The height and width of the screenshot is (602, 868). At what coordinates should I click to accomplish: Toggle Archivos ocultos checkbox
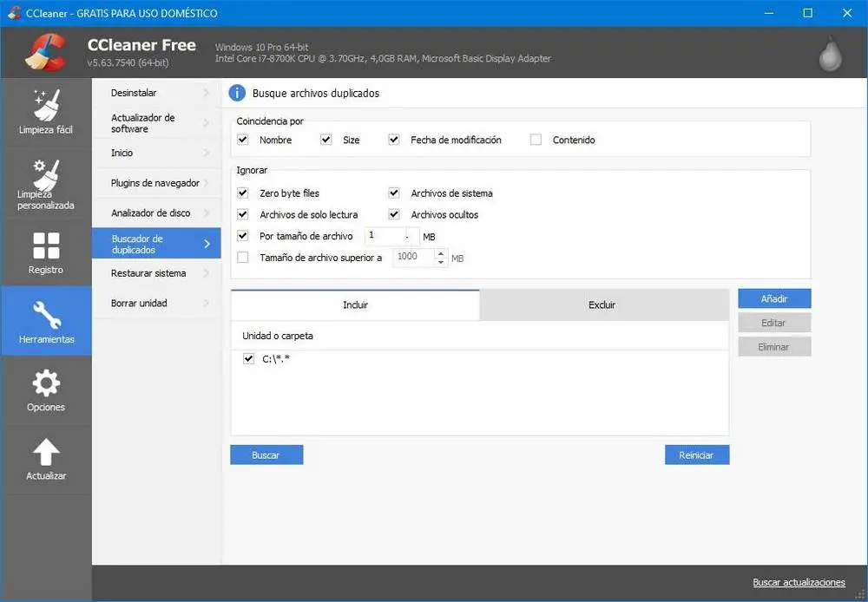394,214
